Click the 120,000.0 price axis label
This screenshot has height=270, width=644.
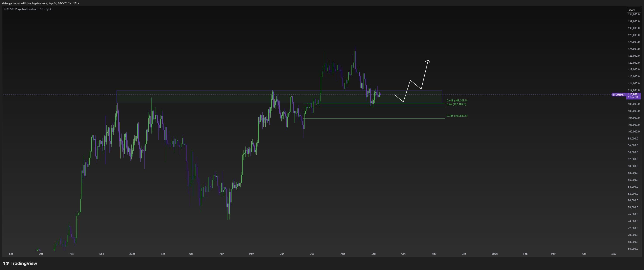click(634, 63)
